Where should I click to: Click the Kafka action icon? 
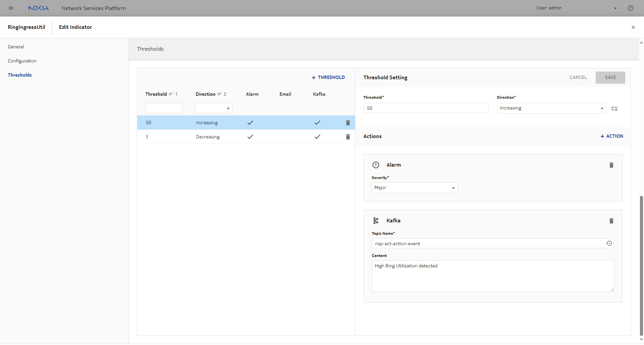coord(376,221)
